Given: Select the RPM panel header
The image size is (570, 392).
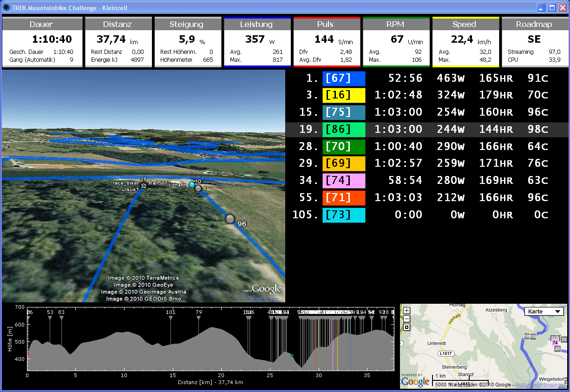Looking at the screenshot, I should [x=396, y=24].
